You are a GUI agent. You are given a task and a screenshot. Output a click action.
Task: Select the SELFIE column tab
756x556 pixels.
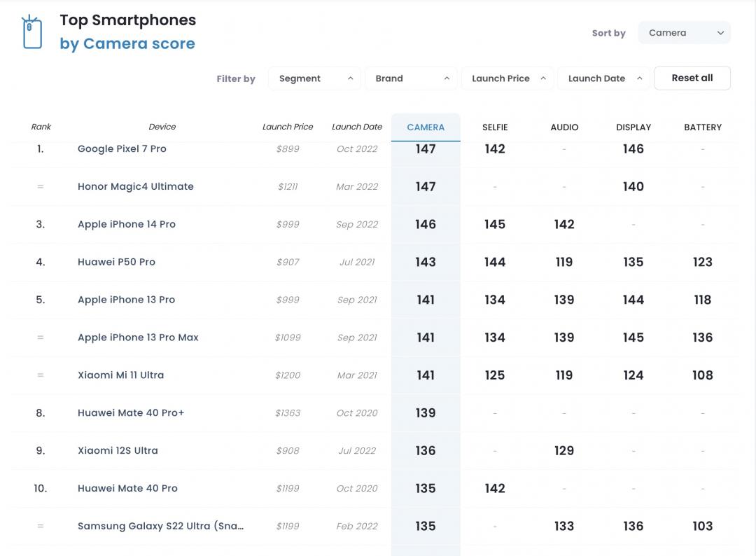pyautogui.click(x=495, y=127)
